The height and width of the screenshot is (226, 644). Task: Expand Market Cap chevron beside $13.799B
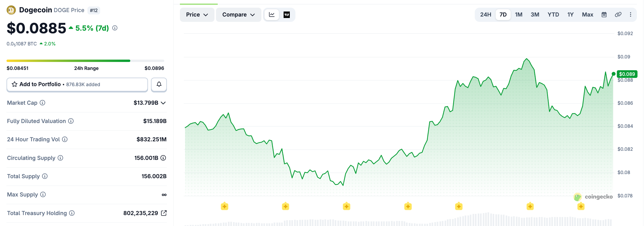point(163,103)
